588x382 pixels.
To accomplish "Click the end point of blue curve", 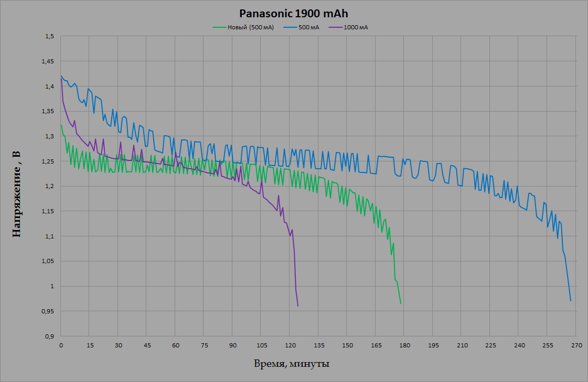I will click(571, 300).
